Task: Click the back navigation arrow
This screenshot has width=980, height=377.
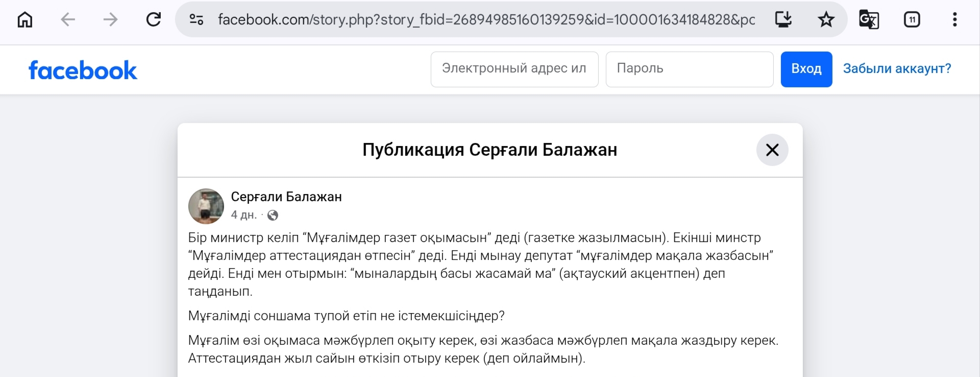Action: click(x=68, y=19)
